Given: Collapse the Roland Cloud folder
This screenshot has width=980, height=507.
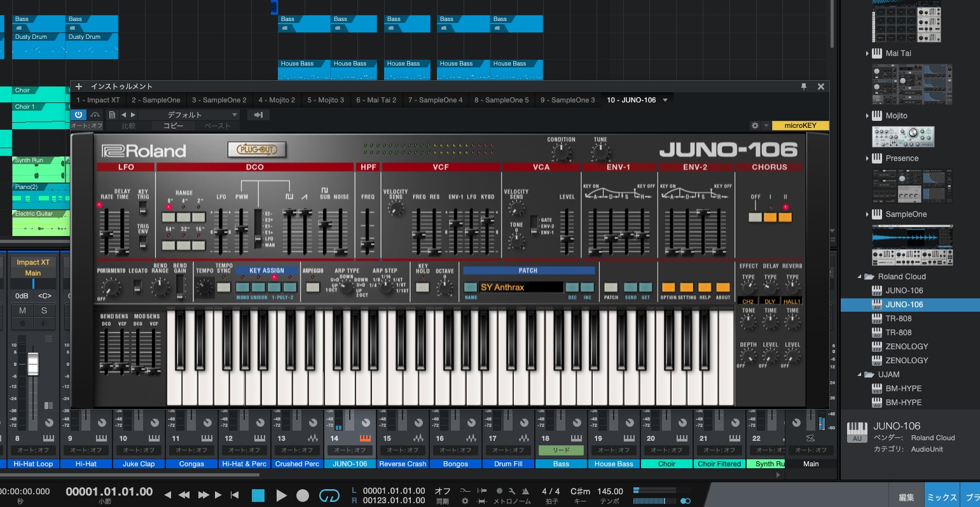Looking at the screenshot, I should pyautogui.click(x=860, y=277).
